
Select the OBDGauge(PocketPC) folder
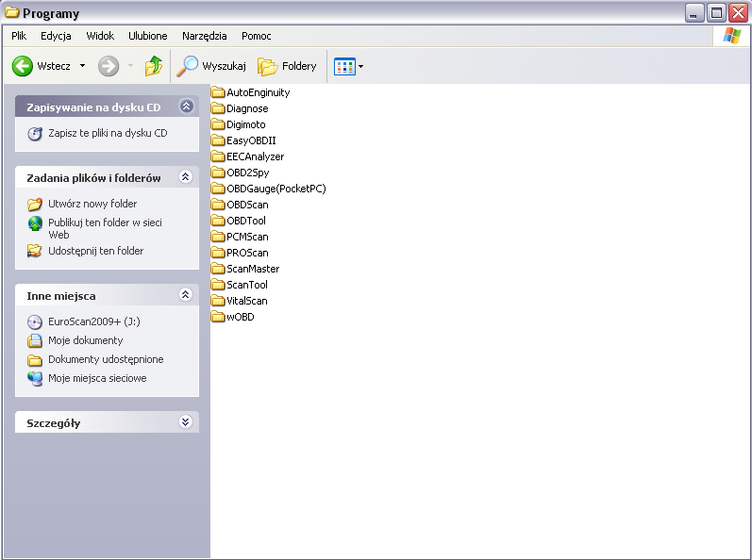coord(276,189)
